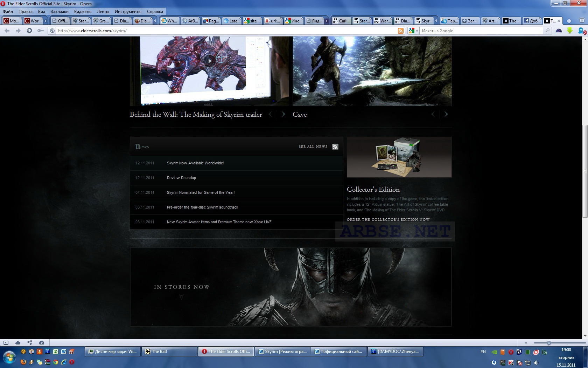Play the Behind the Wall trailer video
The width and height of the screenshot is (588, 368).
210,61
